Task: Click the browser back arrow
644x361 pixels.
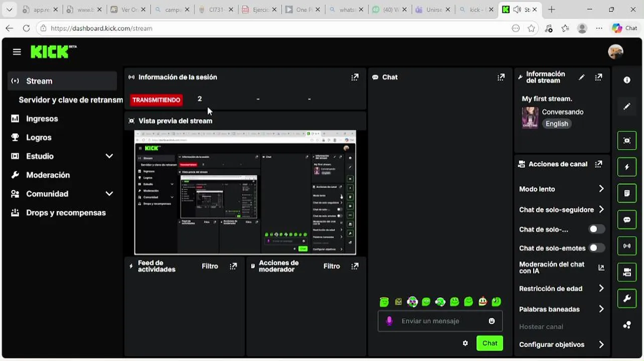Action: click(10, 29)
